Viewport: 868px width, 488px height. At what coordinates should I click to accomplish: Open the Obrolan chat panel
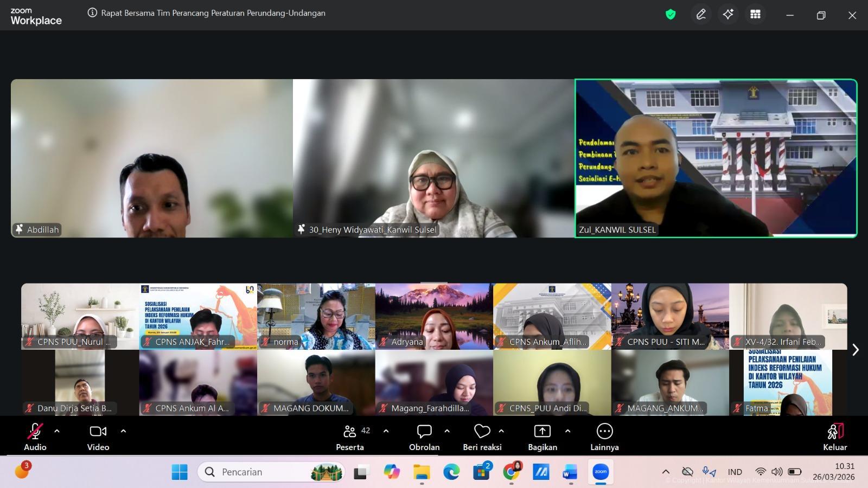point(424,431)
